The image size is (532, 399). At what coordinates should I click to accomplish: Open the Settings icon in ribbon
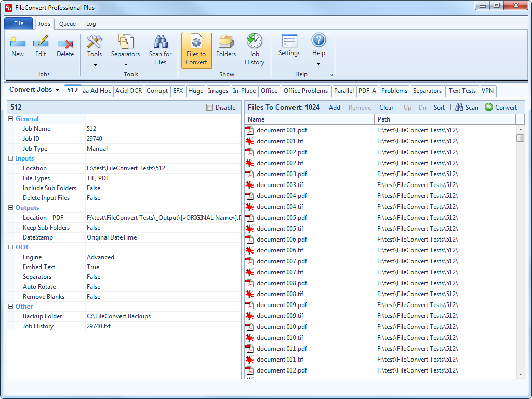point(289,42)
